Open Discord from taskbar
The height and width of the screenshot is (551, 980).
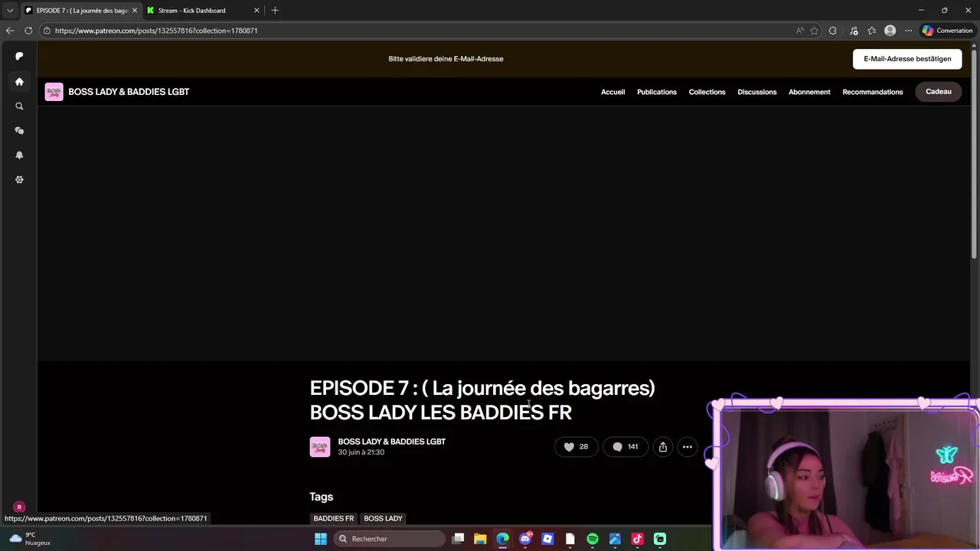[525, 539]
